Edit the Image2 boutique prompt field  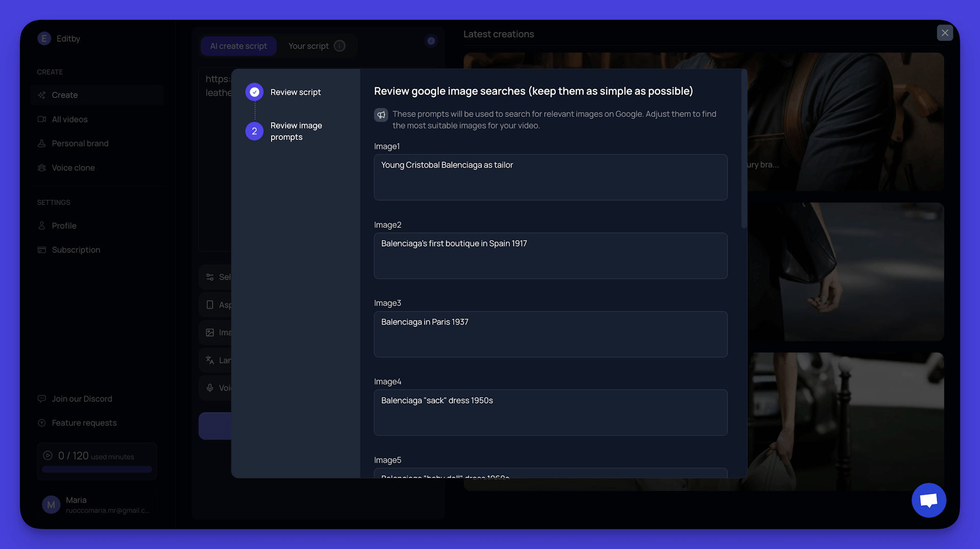(x=551, y=256)
